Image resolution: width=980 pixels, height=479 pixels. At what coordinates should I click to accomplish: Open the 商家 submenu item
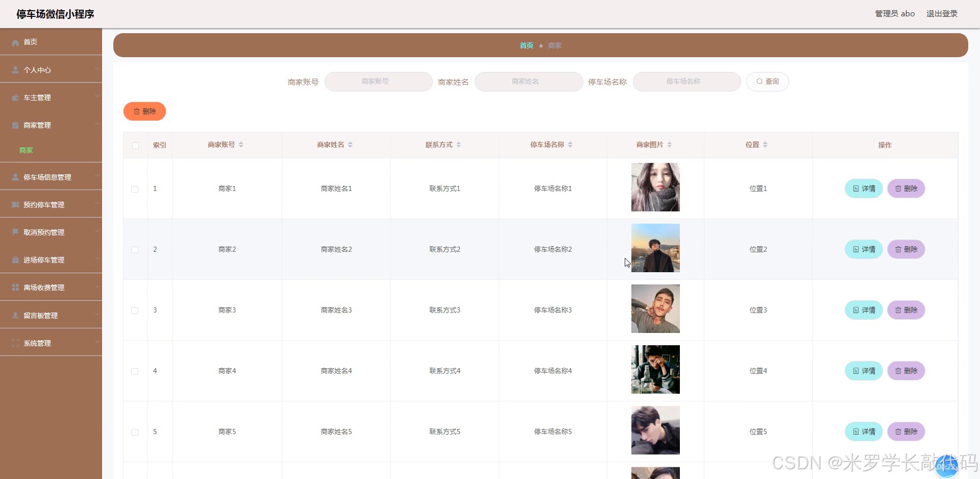click(26, 150)
